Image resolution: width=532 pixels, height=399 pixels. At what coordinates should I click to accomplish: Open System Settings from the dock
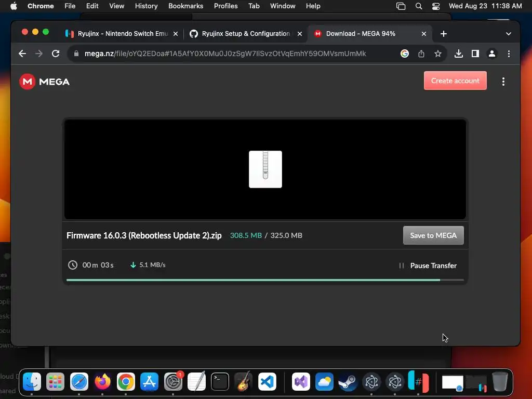(x=173, y=382)
